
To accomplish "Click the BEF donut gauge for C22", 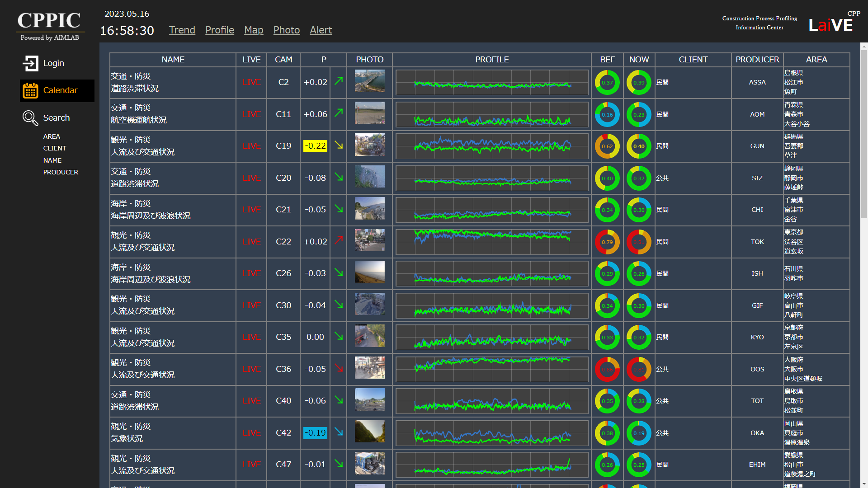I will pyautogui.click(x=607, y=242).
